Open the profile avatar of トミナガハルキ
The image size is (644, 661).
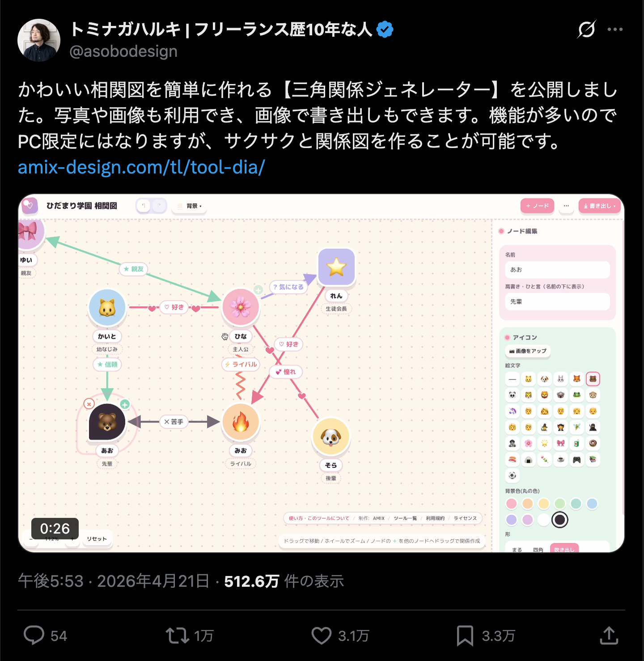coord(39,40)
